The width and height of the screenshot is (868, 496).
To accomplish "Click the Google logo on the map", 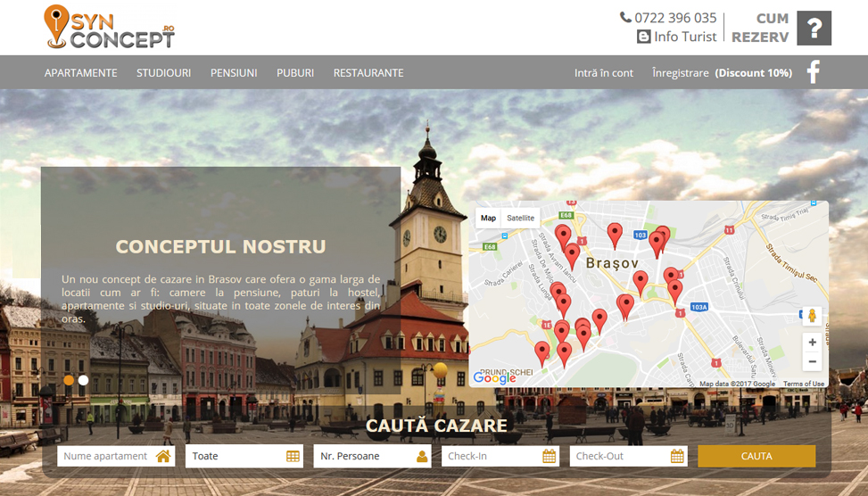I will click(x=494, y=378).
